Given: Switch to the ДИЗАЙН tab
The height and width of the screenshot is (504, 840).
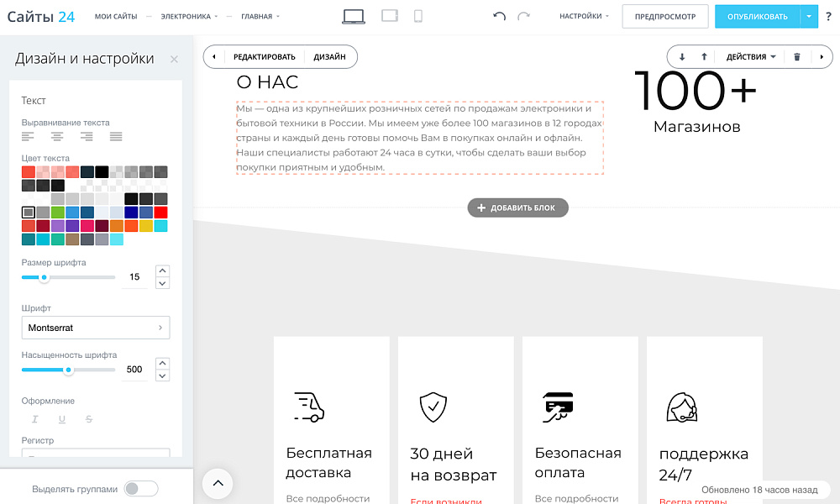Looking at the screenshot, I should tap(329, 56).
